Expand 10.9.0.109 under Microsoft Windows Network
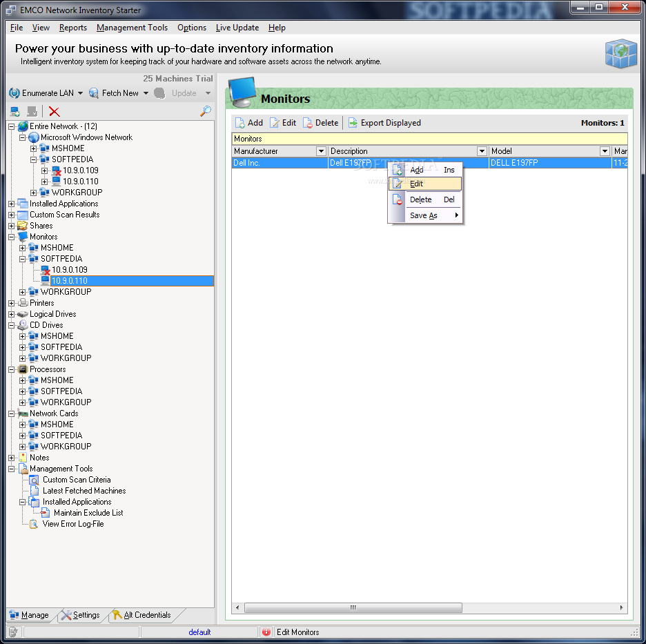 (44, 170)
